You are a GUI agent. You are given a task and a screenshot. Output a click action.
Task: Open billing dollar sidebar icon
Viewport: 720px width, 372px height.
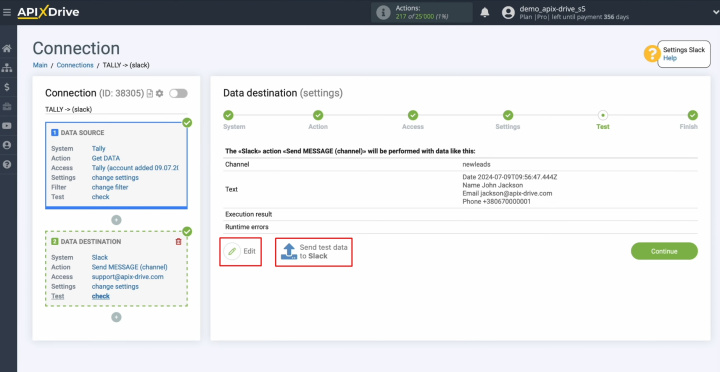(7, 87)
